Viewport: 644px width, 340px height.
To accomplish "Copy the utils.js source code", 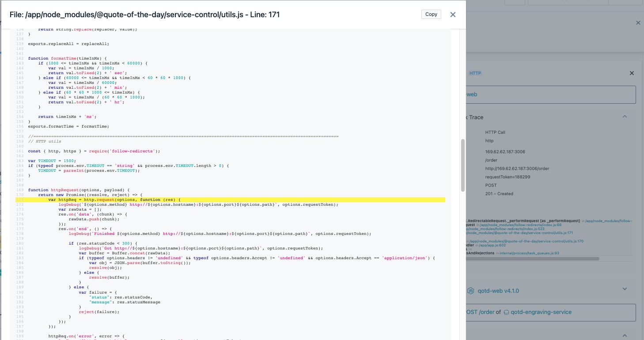I will 431,14.
